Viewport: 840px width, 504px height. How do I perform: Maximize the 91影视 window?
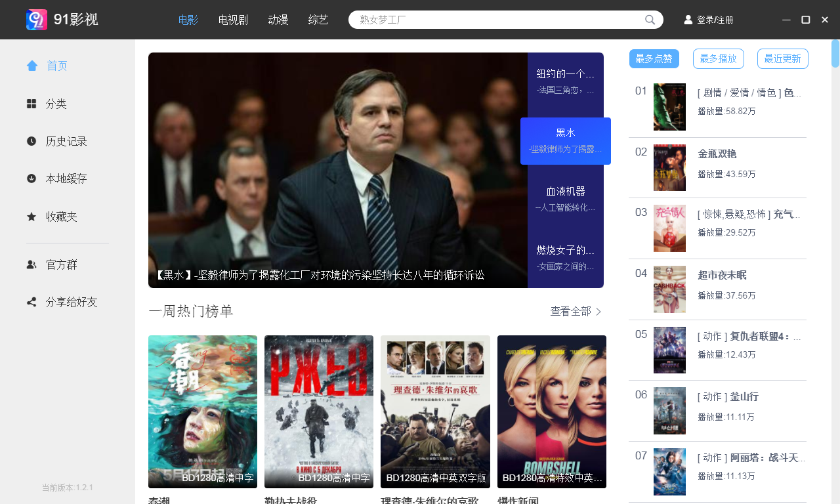click(805, 20)
